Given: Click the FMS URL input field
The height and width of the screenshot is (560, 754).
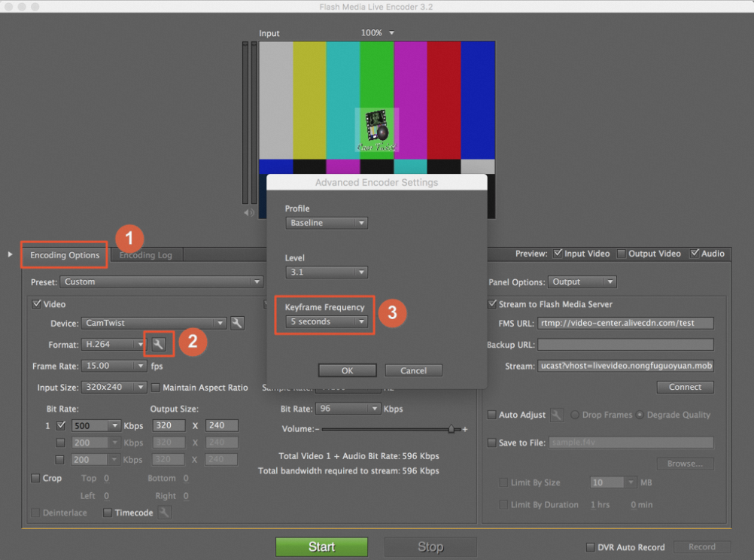Looking at the screenshot, I should pos(625,323).
